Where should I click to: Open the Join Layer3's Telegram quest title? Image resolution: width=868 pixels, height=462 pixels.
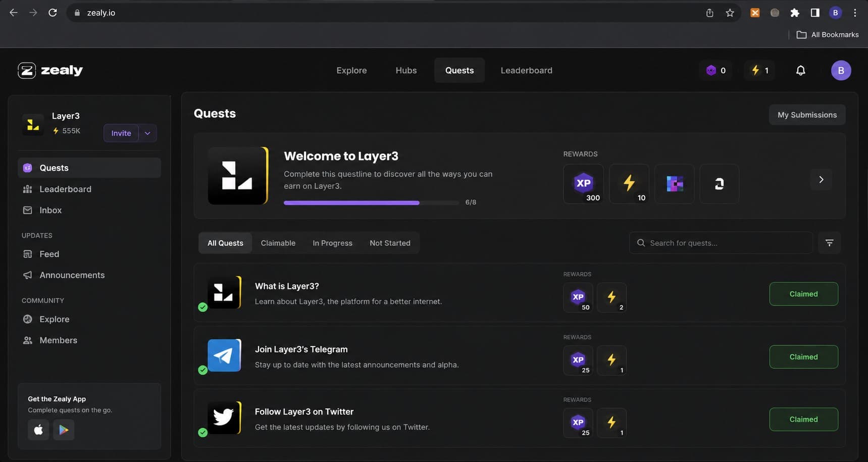pos(301,349)
